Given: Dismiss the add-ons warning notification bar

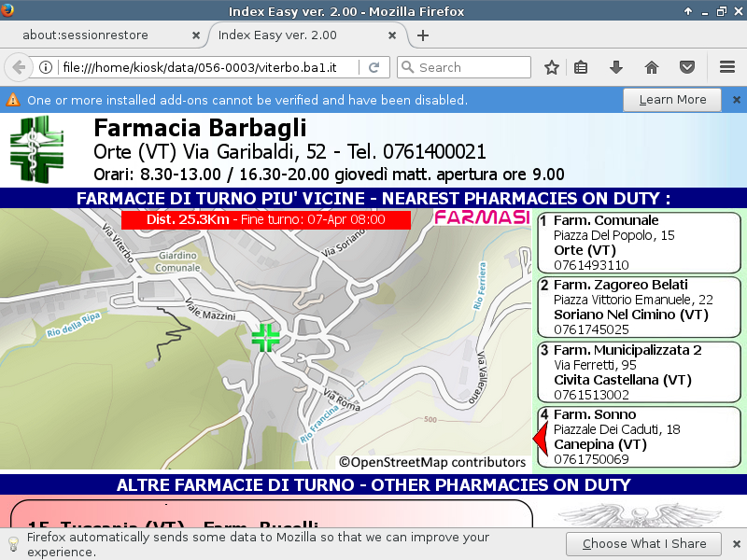Looking at the screenshot, I should (736, 100).
